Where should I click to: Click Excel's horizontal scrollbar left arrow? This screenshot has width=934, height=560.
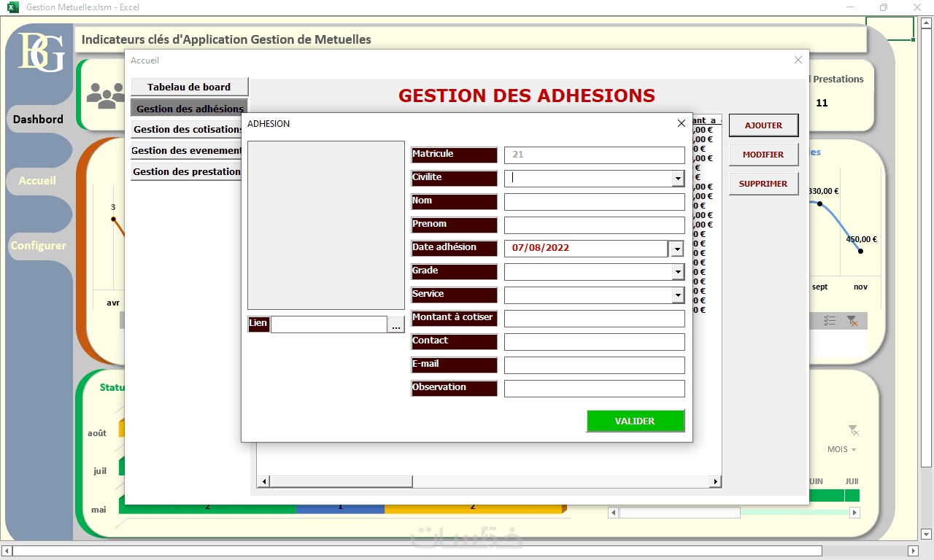[7, 551]
